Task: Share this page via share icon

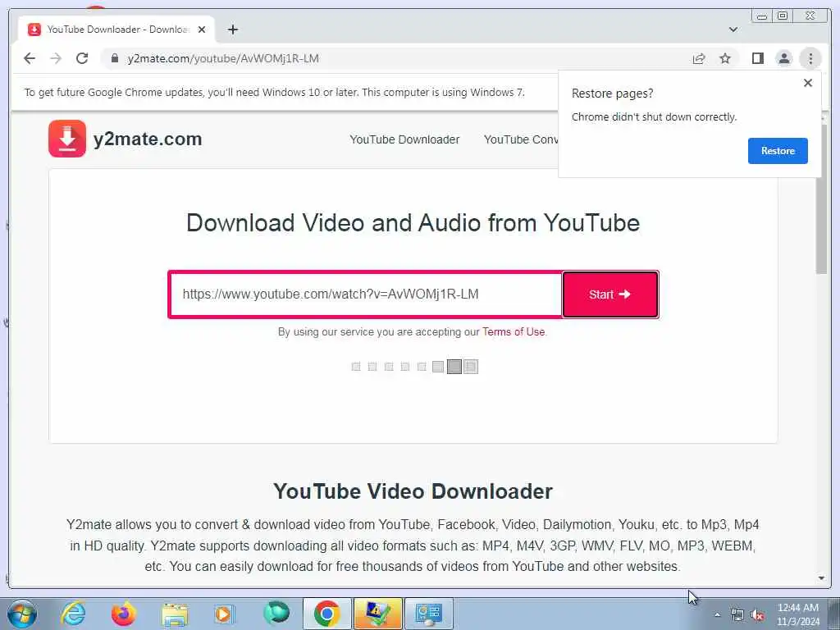Action: (699, 58)
